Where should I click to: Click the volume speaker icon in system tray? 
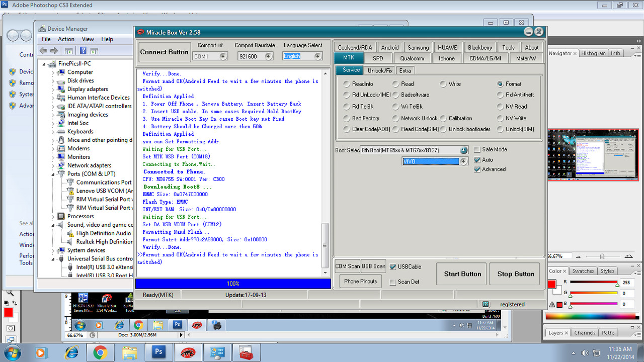point(585,353)
